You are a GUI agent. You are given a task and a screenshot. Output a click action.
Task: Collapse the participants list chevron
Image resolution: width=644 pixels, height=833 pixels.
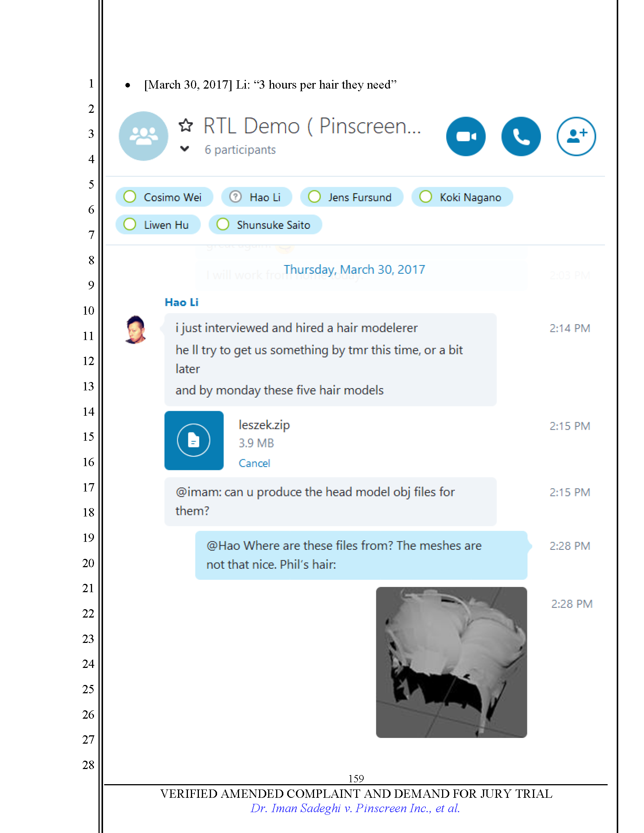[x=184, y=149]
